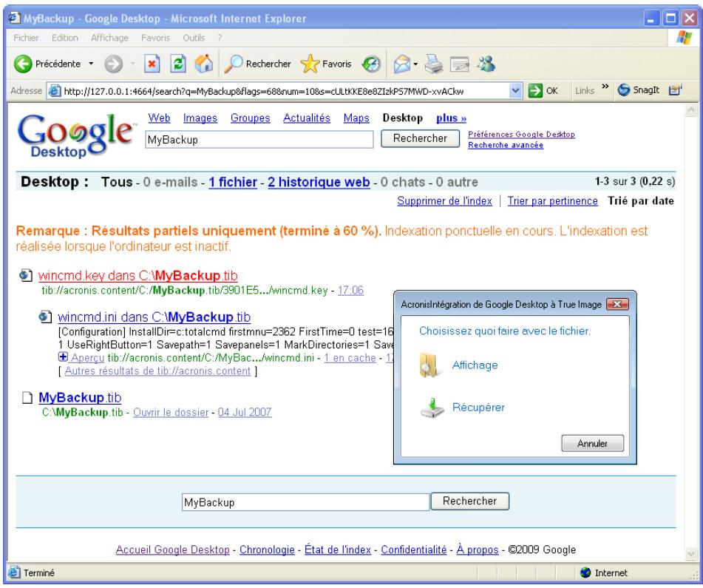This screenshot has width=703, height=588.
Task: Choose Affichage option in dialog
Action: click(475, 365)
